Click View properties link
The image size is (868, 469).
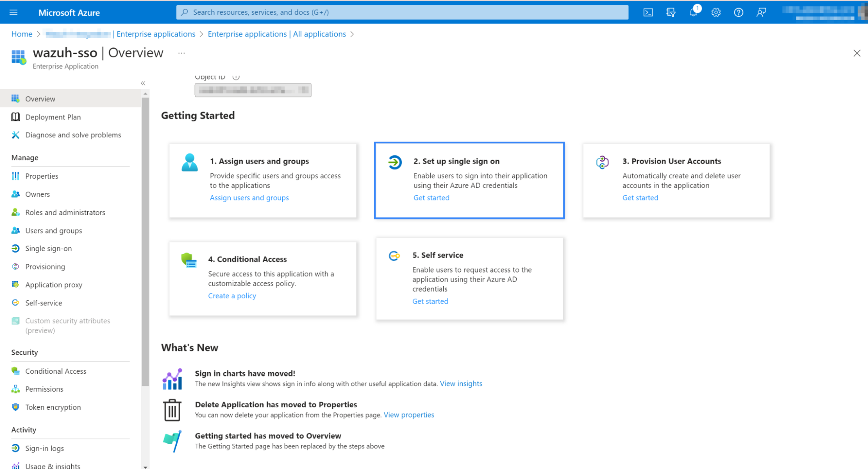(x=409, y=415)
